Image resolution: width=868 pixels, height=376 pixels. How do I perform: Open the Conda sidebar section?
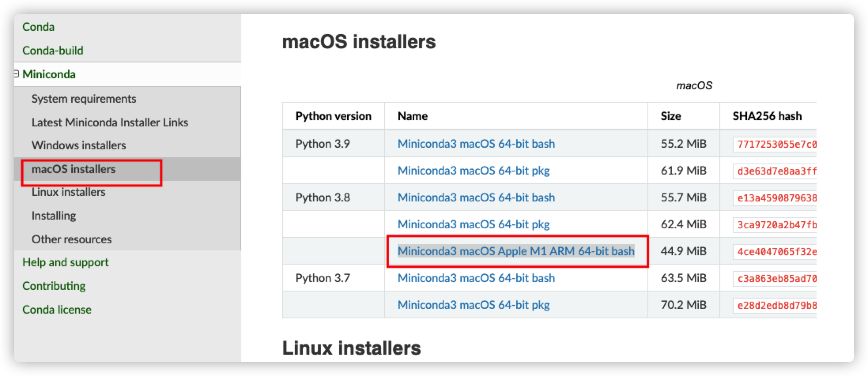click(x=39, y=27)
